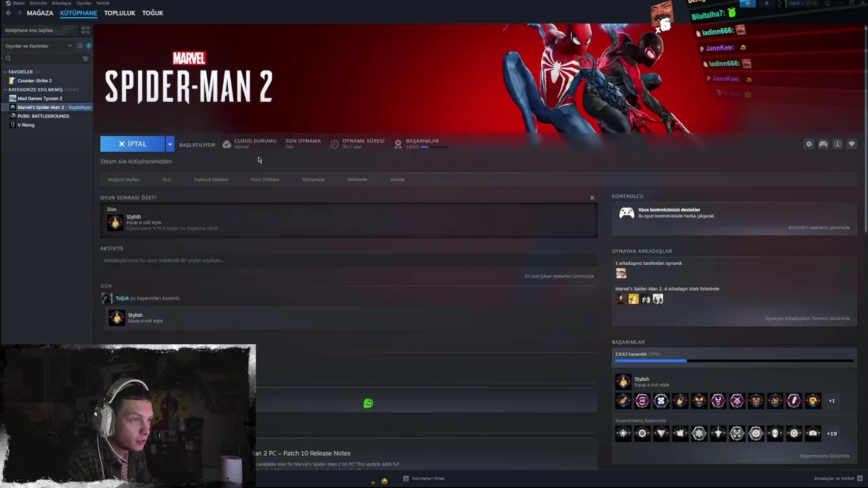Viewport: 868px width, 488px height.
Task: Open the Görünüm menu
Action: point(38,3)
